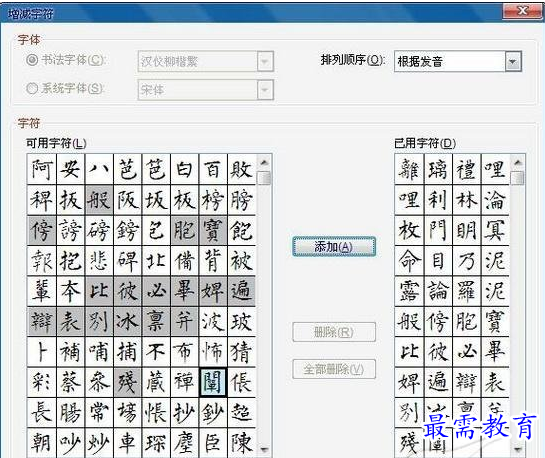Select character 磅 in available characters
Image resolution: width=545 pixels, height=458 pixels.
(99, 230)
